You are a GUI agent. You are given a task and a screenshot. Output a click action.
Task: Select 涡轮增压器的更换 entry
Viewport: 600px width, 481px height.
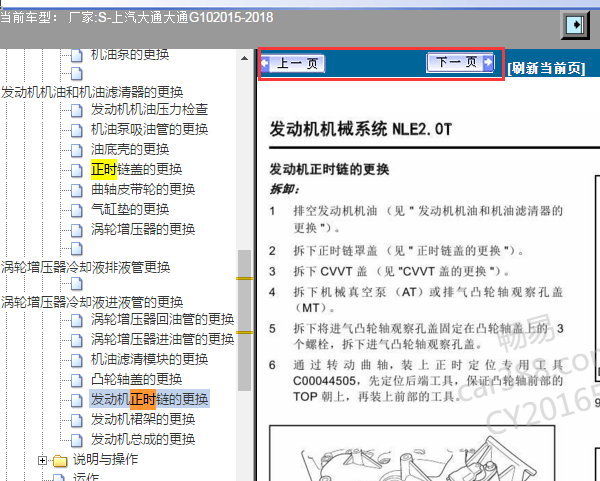[x=143, y=229]
